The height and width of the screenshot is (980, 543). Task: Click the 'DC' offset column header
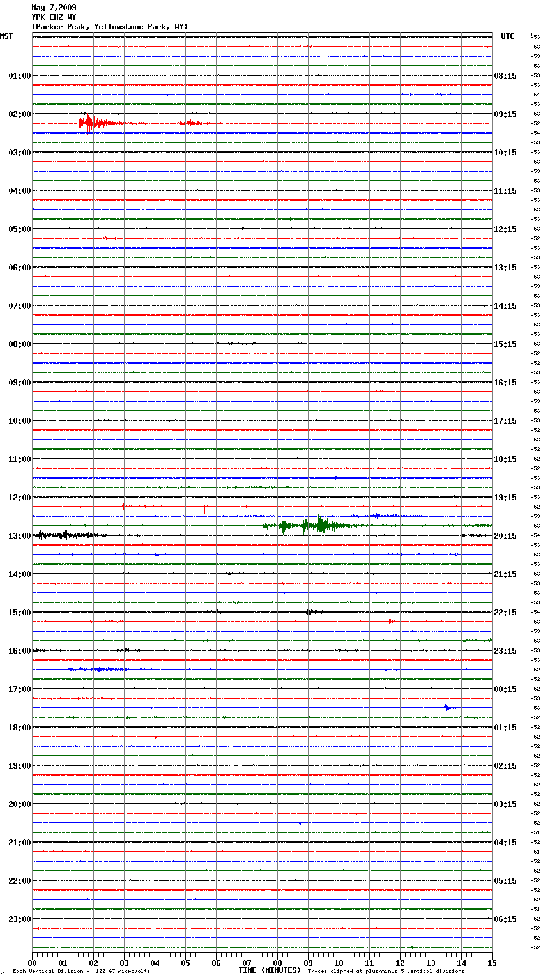coord(530,34)
